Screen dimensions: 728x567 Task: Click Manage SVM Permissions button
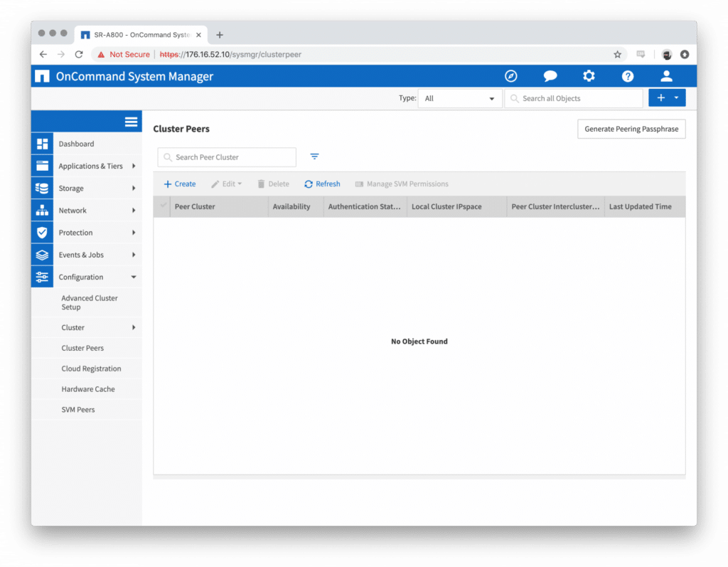tap(402, 184)
